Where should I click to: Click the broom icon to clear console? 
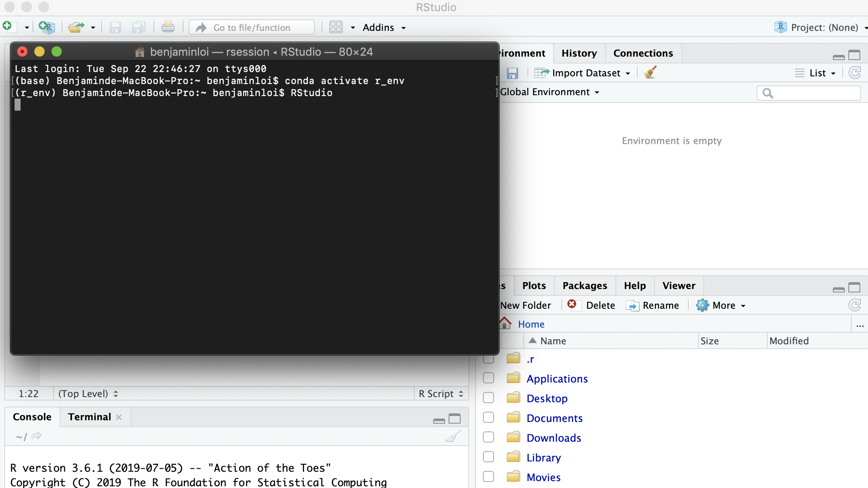click(453, 436)
